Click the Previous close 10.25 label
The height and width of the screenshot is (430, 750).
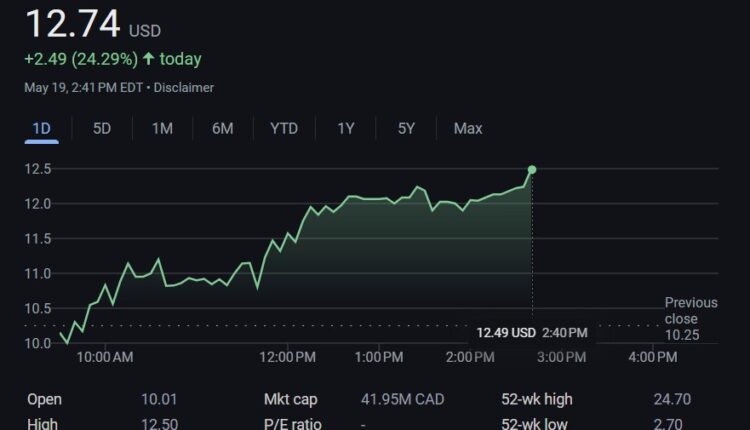coord(690,319)
